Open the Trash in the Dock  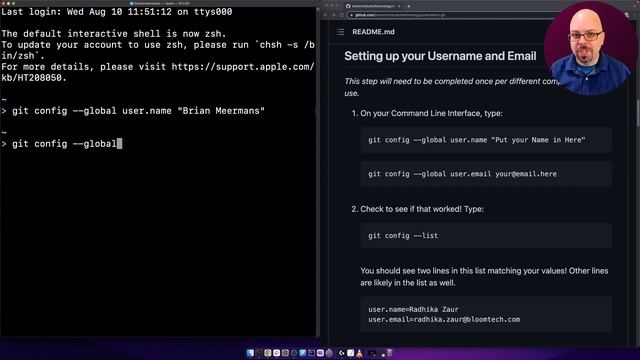389,353
